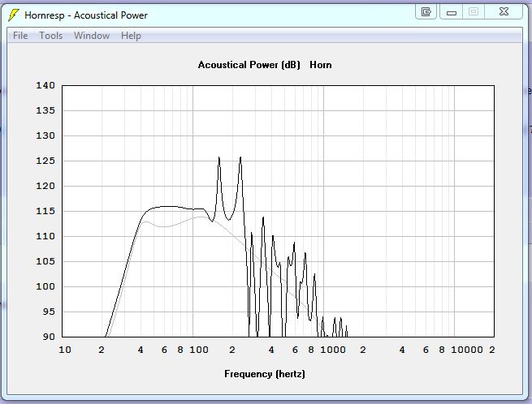The width and height of the screenshot is (532, 404).
Task: Click the disabled maximize button
Action: tap(474, 12)
